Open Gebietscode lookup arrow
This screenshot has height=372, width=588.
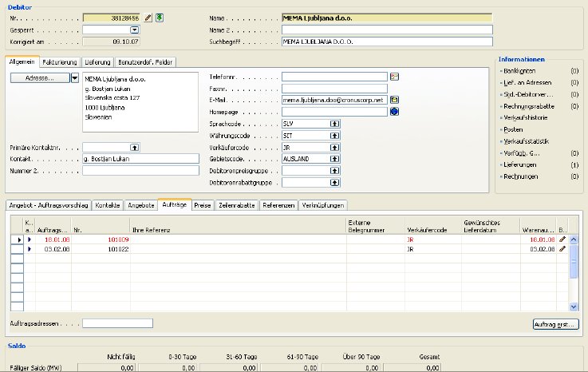click(x=334, y=159)
